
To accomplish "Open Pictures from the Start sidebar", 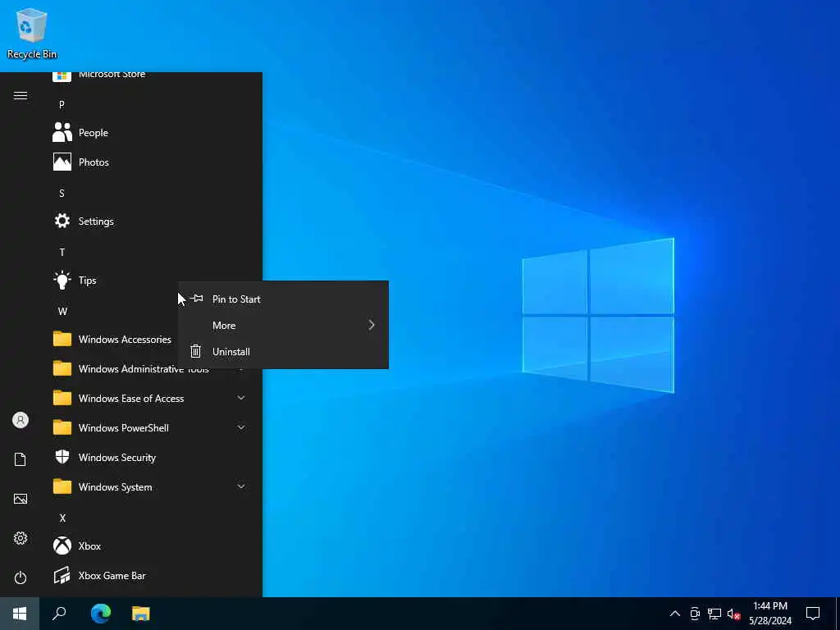I will (21, 499).
